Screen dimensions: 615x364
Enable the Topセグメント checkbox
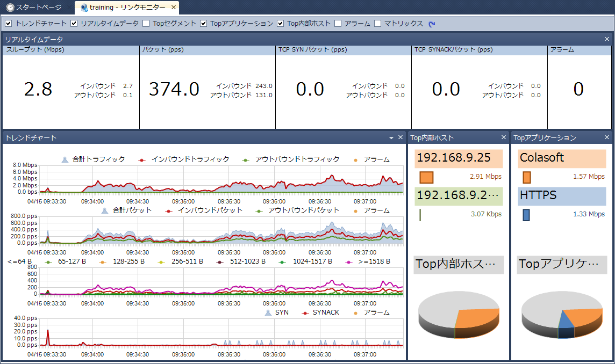[x=146, y=24]
